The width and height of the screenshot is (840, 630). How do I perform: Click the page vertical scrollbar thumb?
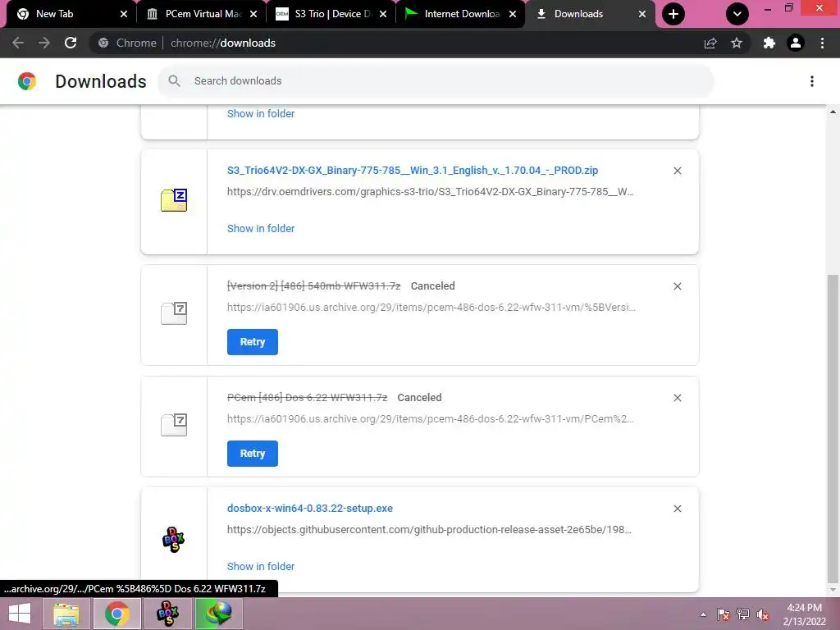pos(833,428)
